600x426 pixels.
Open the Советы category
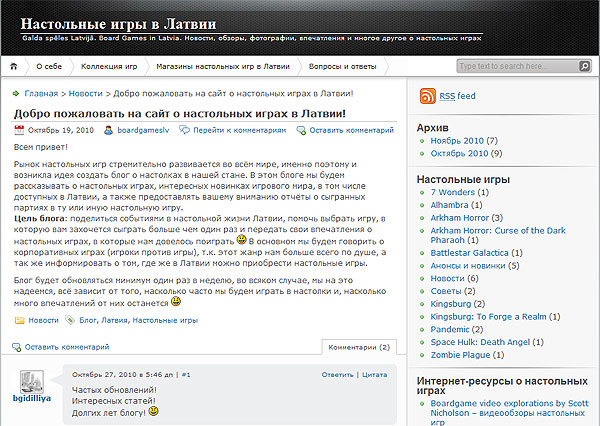point(446,291)
